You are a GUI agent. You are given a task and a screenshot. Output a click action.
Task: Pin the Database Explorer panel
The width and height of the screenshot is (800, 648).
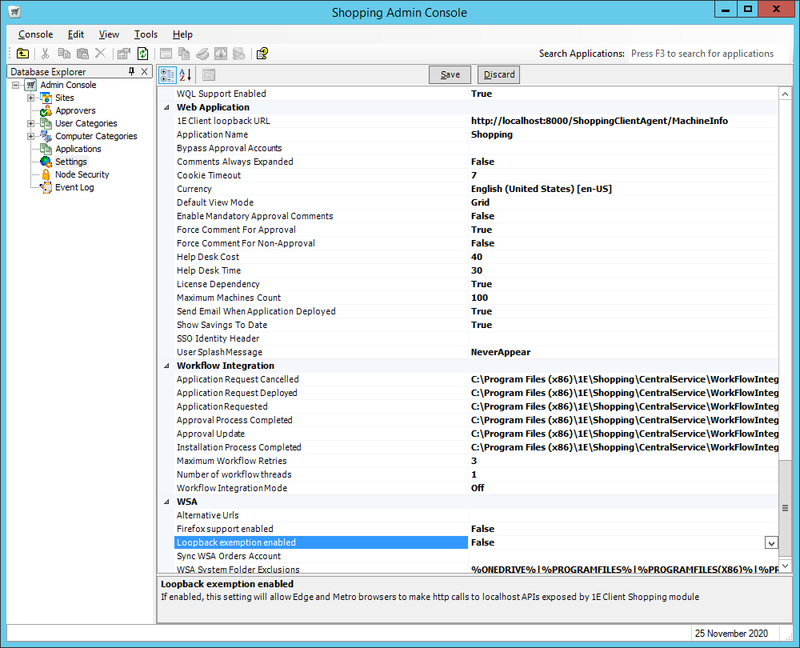[132, 71]
